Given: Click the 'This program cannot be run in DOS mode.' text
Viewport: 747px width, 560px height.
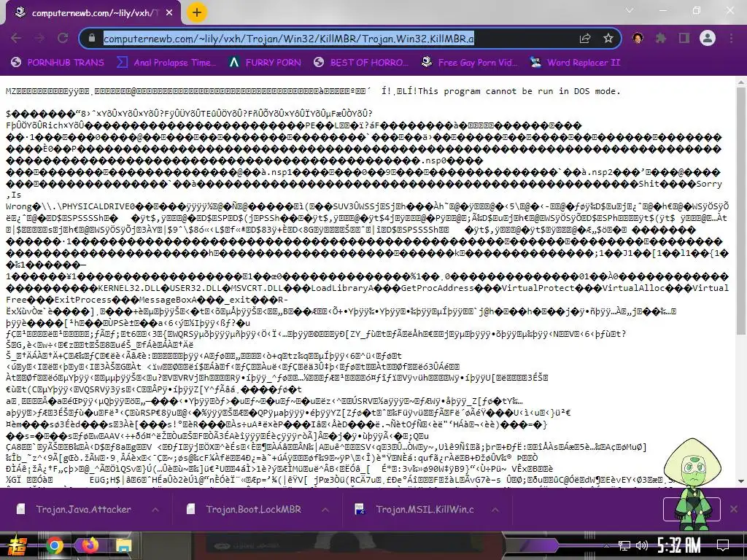Looking at the screenshot, I should 519,91.
